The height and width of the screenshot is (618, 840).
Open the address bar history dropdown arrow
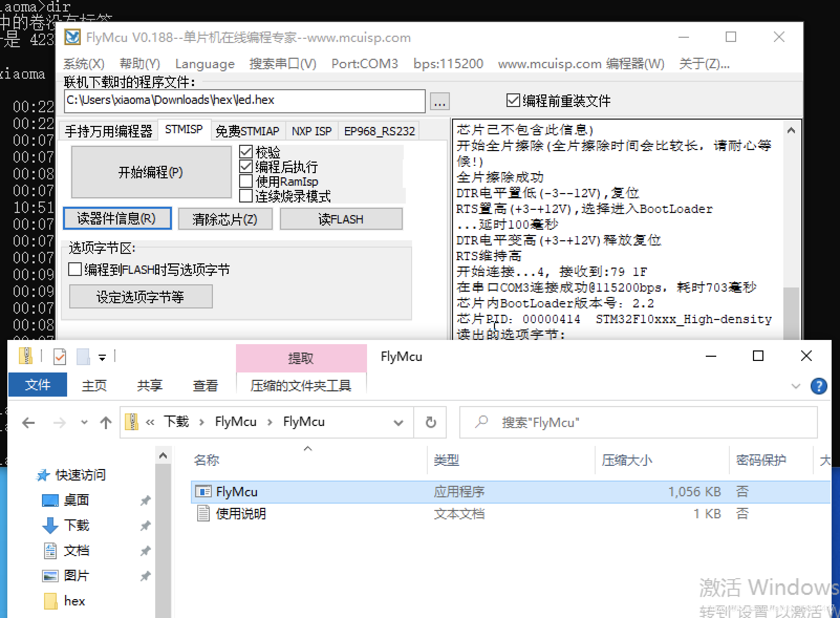click(399, 422)
